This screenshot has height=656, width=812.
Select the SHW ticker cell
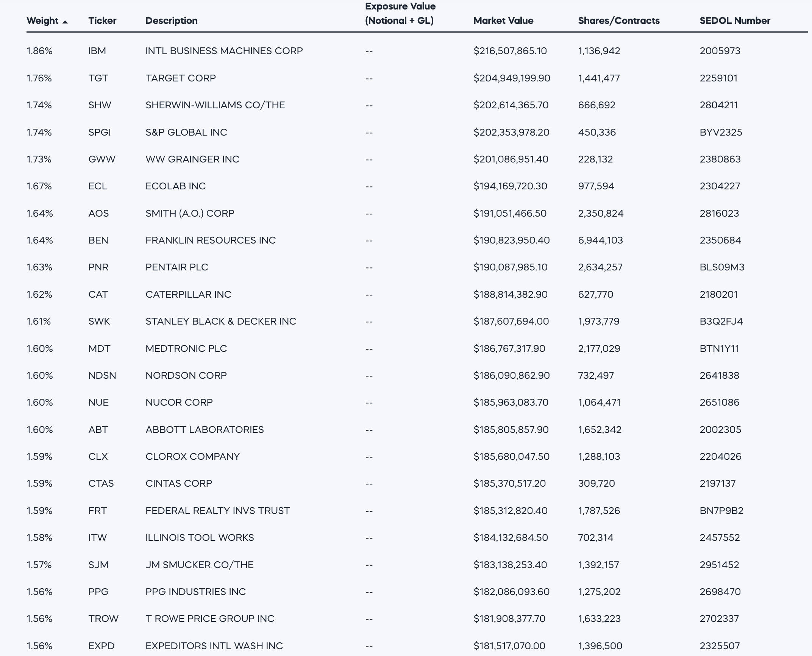click(x=100, y=105)
